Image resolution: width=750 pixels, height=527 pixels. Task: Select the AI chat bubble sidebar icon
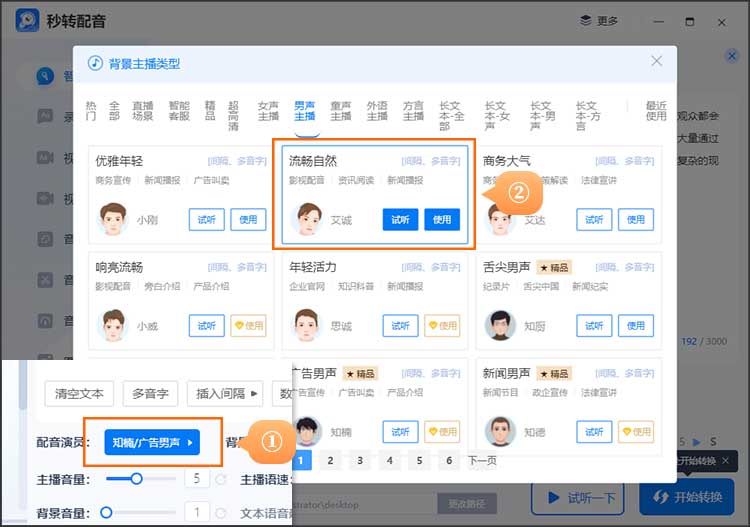pyautogui.click(x=45, y=116)
